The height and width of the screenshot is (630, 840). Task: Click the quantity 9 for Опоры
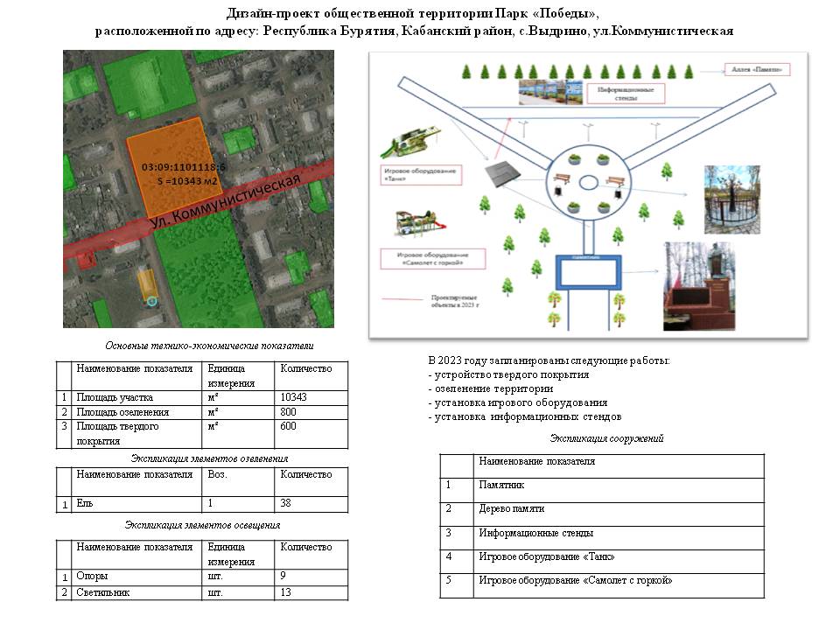coord(283,576)
